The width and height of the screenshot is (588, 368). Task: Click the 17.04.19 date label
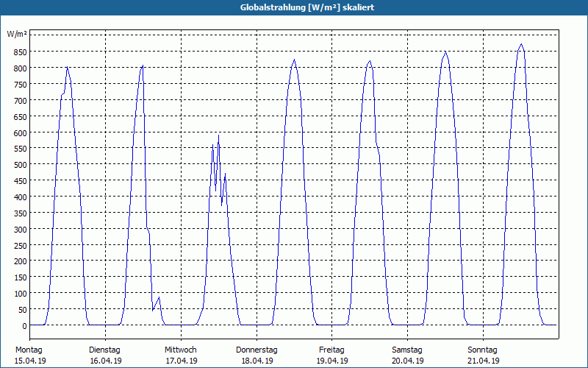coord(182,361)
